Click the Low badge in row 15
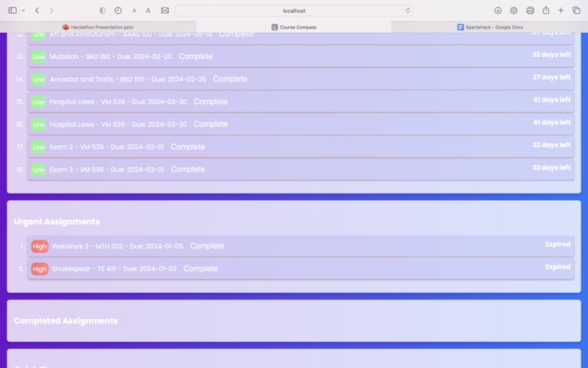Image resolution: width=588 pixels, height=368 pixels. pos(38,101)
